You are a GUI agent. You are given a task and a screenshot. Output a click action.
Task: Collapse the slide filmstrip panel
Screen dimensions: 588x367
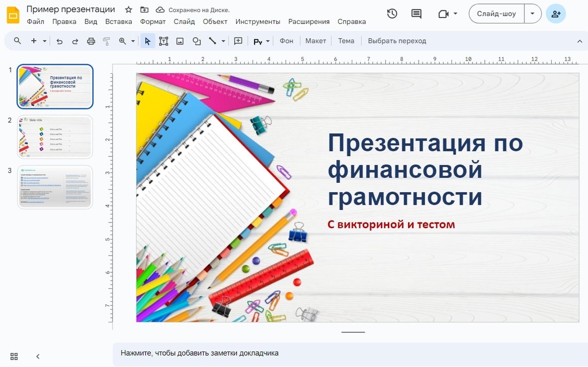(x=38, y=356)
